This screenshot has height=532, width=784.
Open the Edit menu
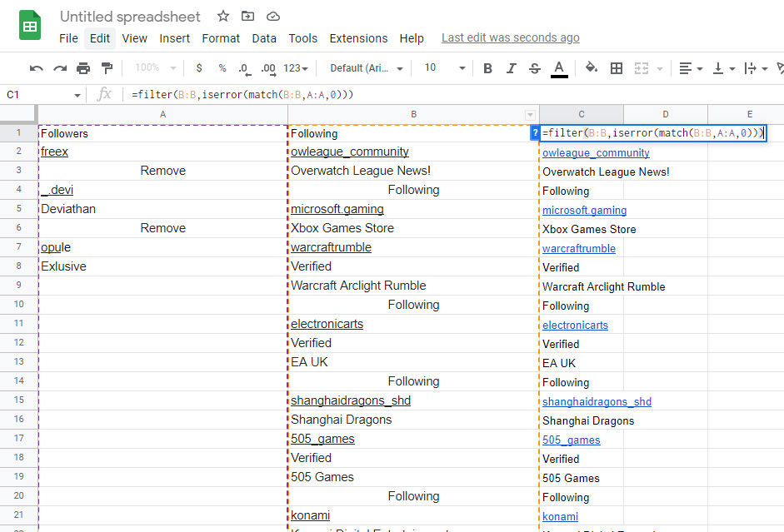[x=99, y=38]
